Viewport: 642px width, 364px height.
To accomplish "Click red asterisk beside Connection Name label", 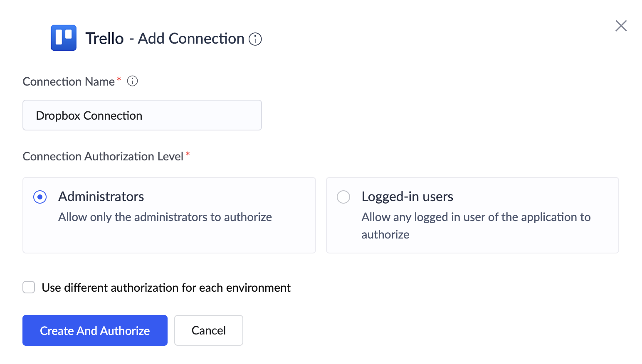I will click(x=119, y=79).
